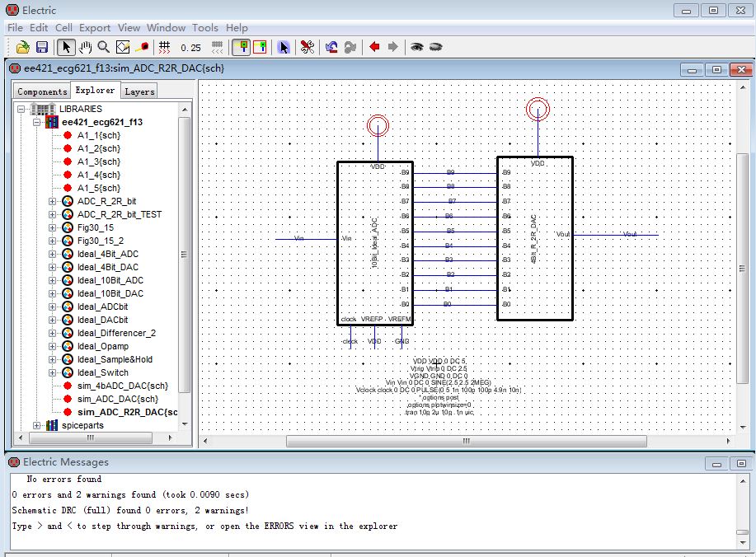The image size is (756, 557).
Task: Expand the ADC_R_2R_bit tree node
Action: tap(53, 201)
